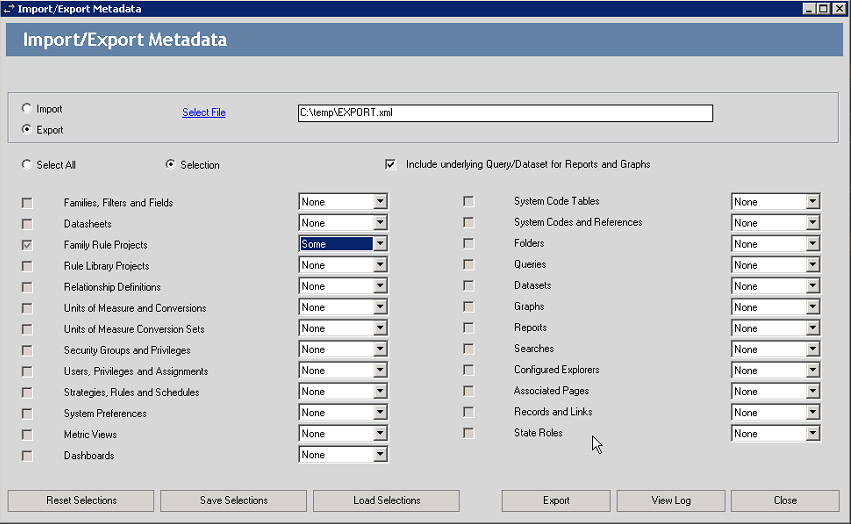This screenshot has width=851, height=524.
Task: Check the Searches checkbox
Action: (x=469, y=349)
